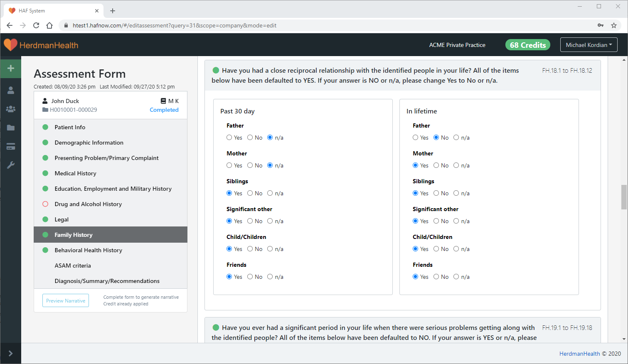Click the vertical page scrollbar thumb
628x364 pixels.
pos(624,197)
